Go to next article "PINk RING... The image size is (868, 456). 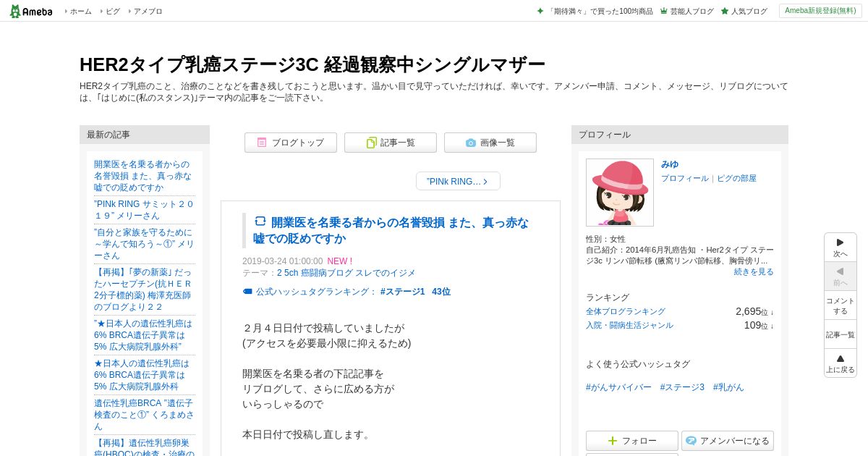tap(458, 181)
